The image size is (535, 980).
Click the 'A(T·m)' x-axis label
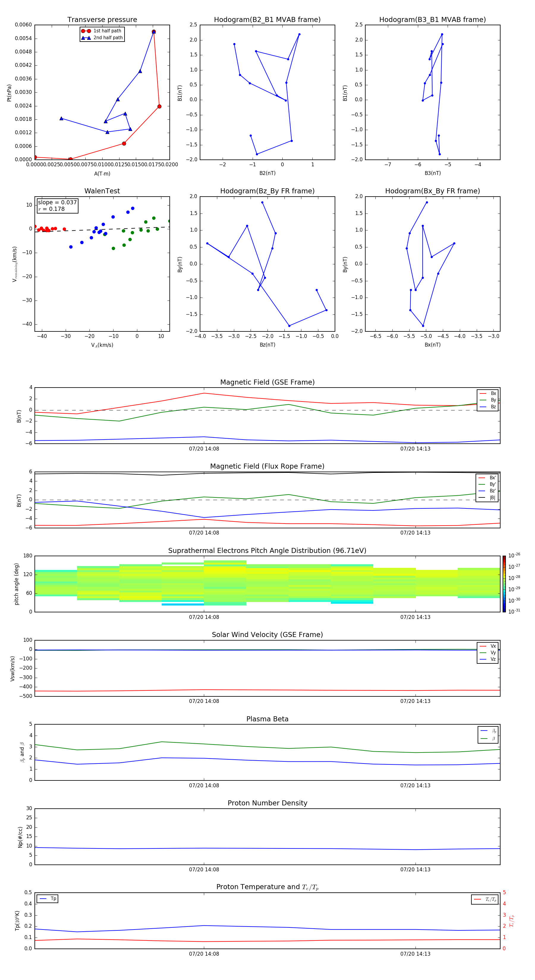[x=102, y=174]
